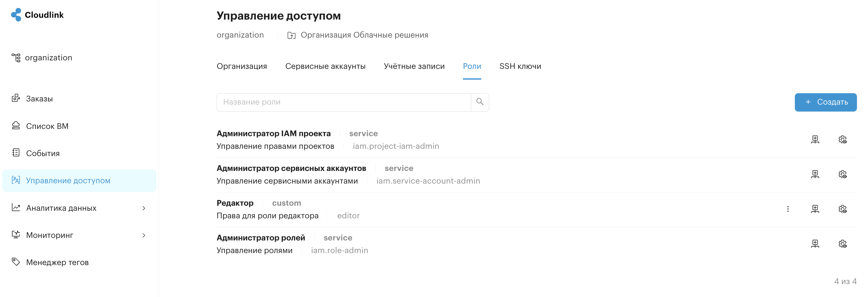Click the search magnifier icon
The height and width of the screenshot is (297, 868).
pyautogui.click(x=479, y=102)
